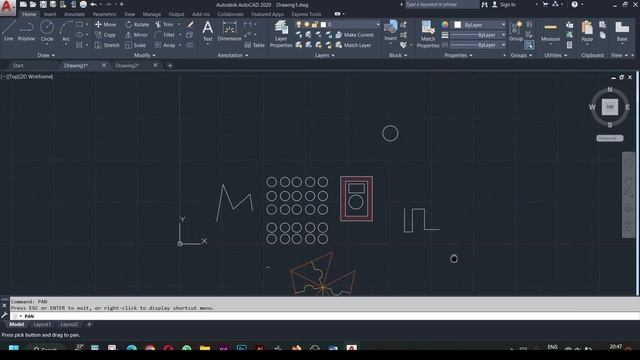
Task: Click the Make Current button
Action: (354, 35)
